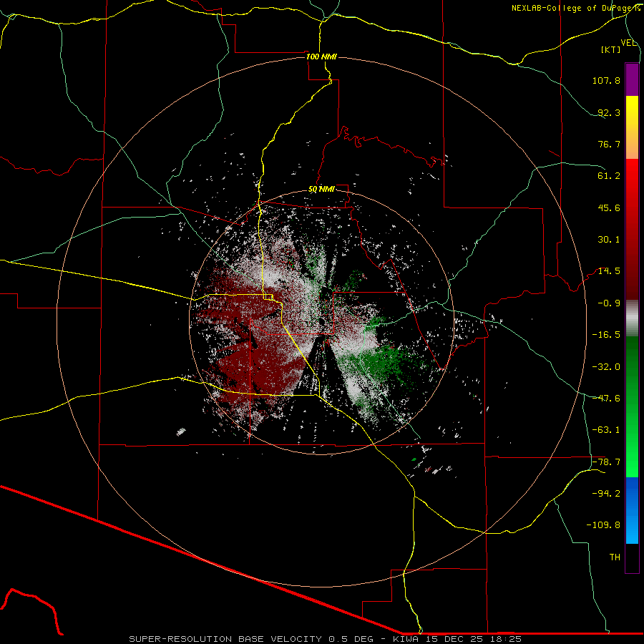Click the blue segment of velocity color bar
The width and height of the screenshot is (644, 644).
tap(632, 510)
